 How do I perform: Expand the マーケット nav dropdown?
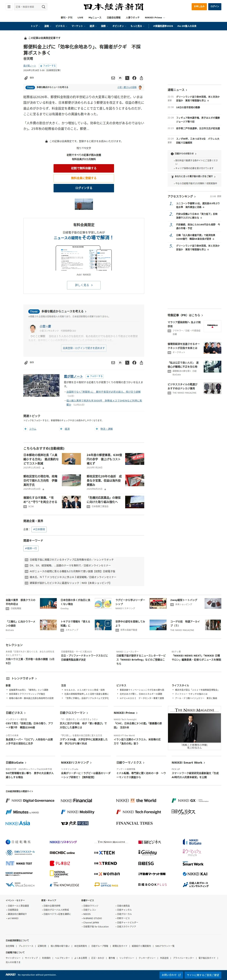click(78, 26)
